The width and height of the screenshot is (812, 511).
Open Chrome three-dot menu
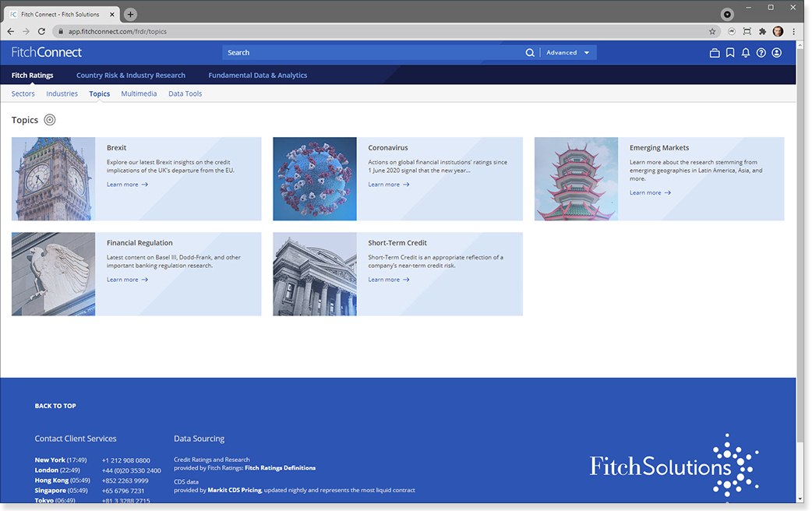794,32
